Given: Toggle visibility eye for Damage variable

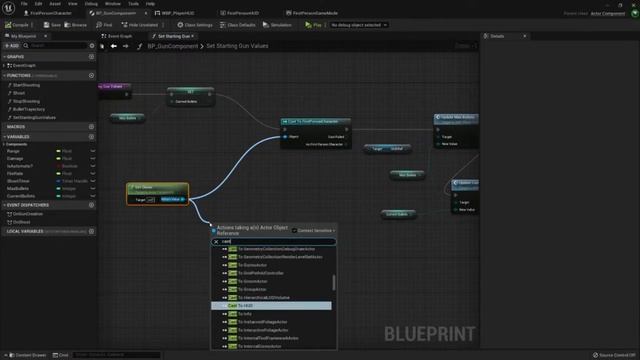Looking at the screenshot, I should (x=93, y=158).
